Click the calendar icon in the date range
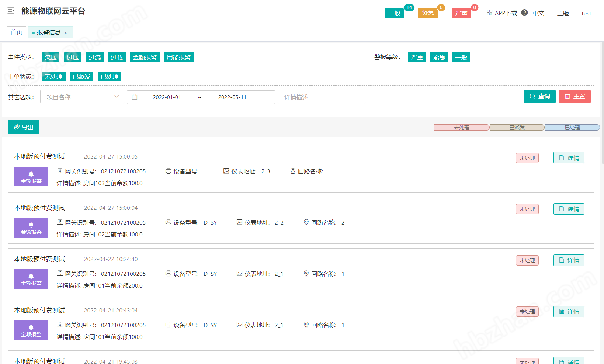This screenshot has height=364, width=604. click(135, 97)
